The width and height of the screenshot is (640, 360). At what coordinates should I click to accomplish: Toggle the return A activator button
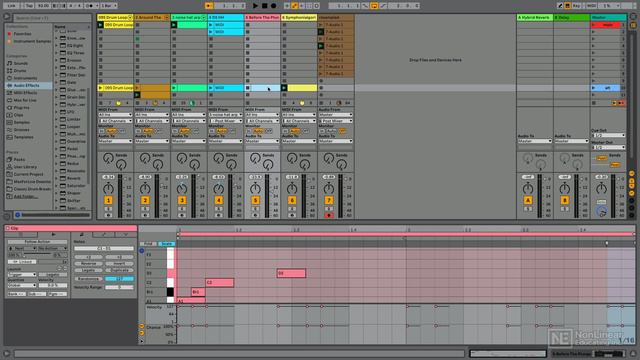(x=528, y=200)
